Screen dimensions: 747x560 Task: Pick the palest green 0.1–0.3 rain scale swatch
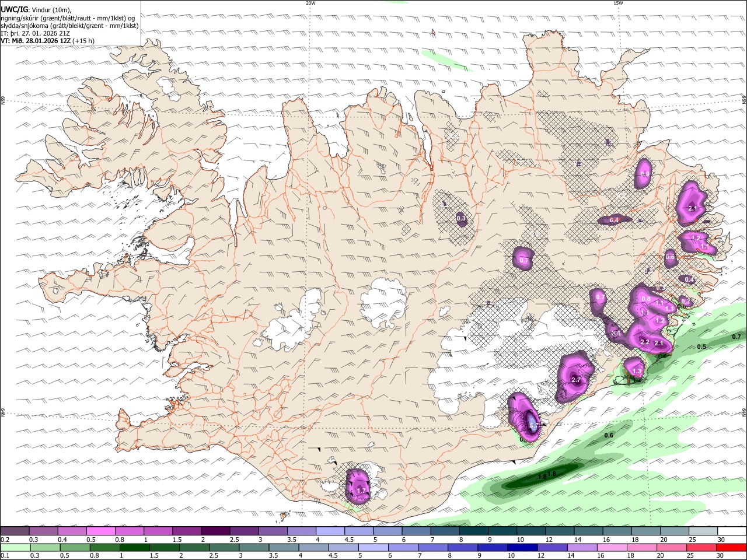pyautogui.click(x=14, y=547)
